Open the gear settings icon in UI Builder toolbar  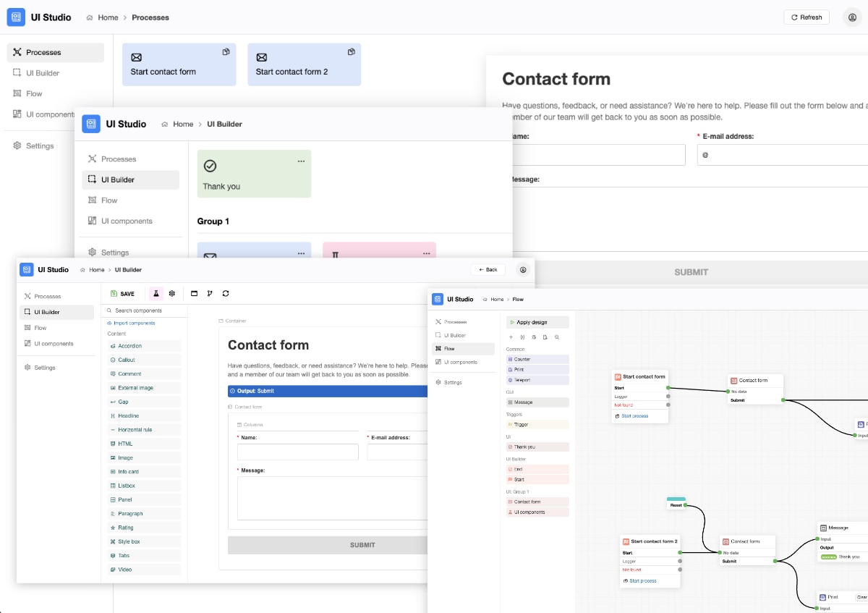pyautogui.click(x=172, y=294)
